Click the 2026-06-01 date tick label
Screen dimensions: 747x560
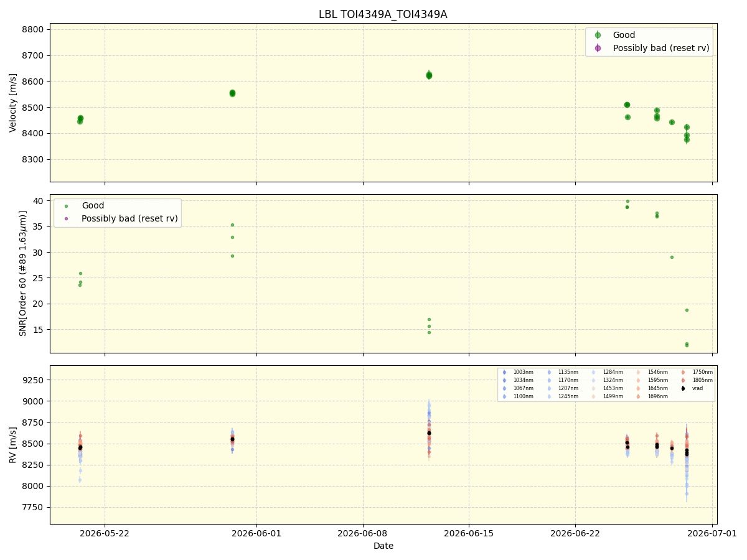(256, 533)
